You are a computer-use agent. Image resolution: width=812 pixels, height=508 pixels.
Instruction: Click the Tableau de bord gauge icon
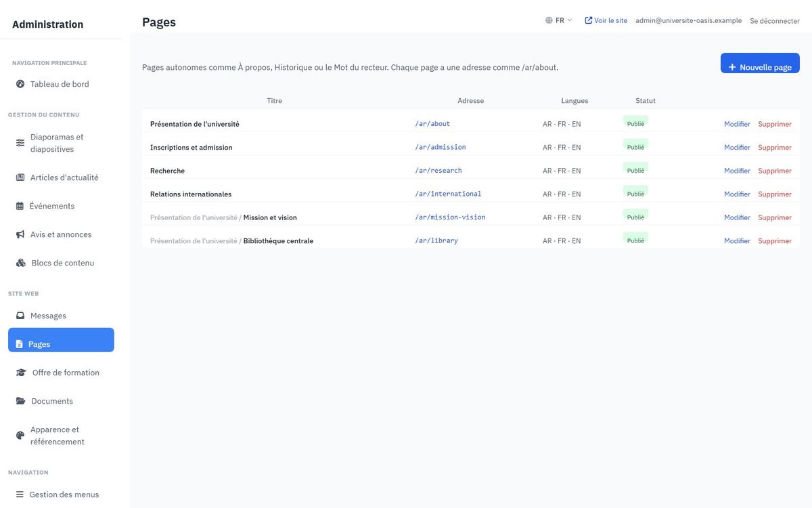20,84
